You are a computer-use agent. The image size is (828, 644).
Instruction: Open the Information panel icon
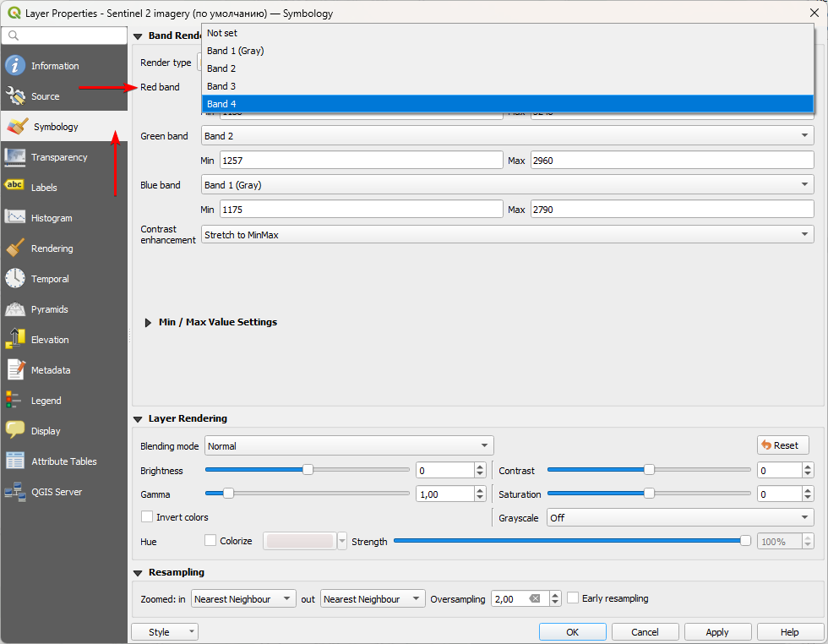(x=15, y=66)
